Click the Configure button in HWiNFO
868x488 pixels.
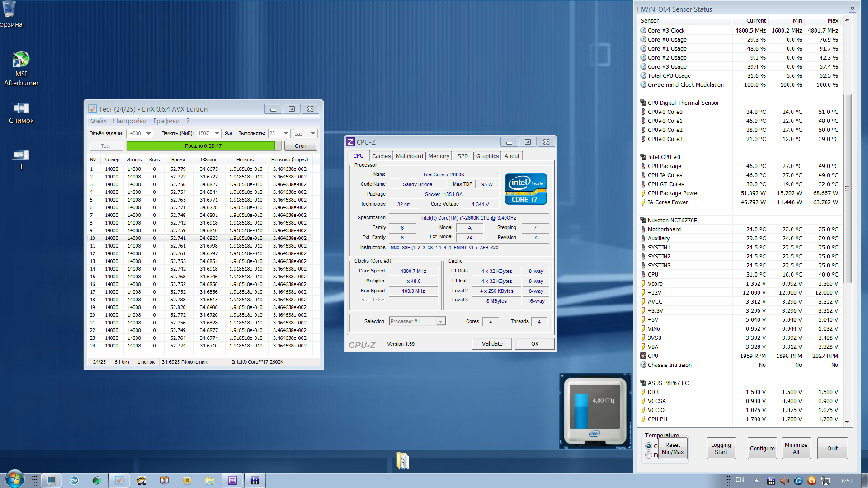click(x=762, y=448)
